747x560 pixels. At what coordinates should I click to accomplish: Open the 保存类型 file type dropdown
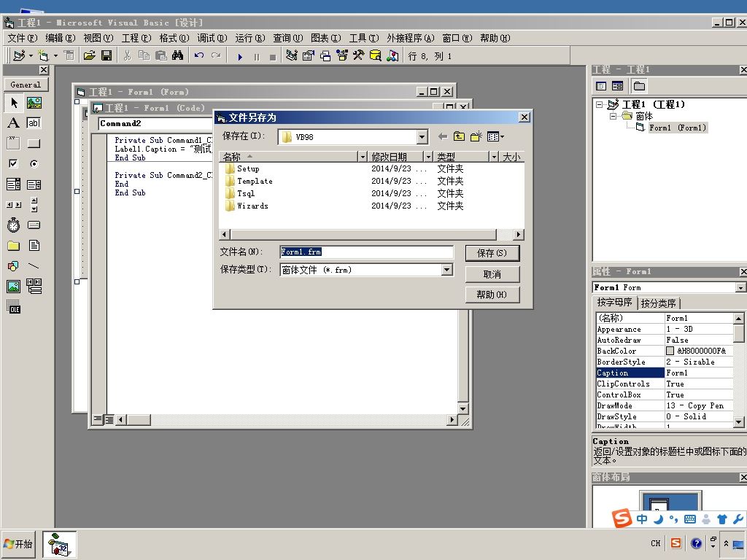[446, 270]
